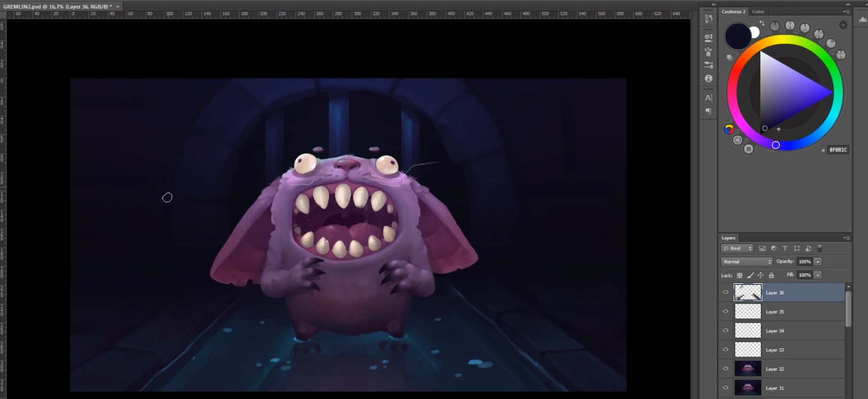Viewport: 868px width, 399px height.
Task: Click the grid mixer button below the wheel
Action: pyautogui.click(x=749, y=149)
